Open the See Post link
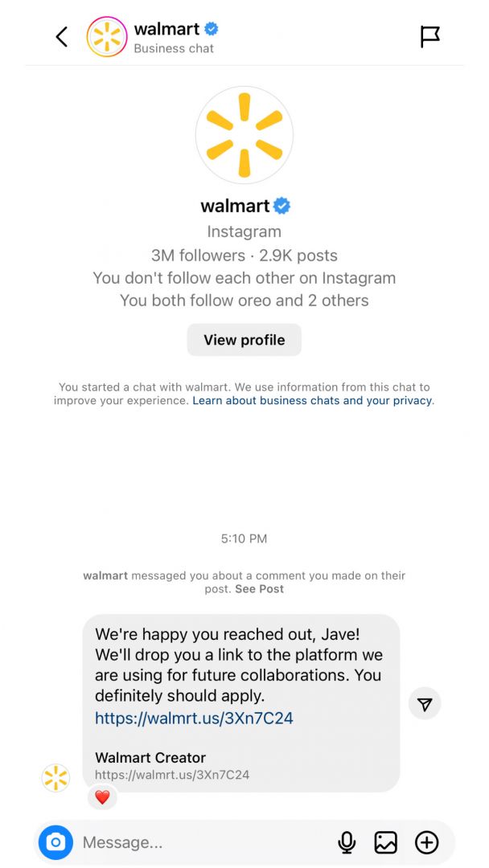This screenshot has height=868, width=489. point(259,589)
